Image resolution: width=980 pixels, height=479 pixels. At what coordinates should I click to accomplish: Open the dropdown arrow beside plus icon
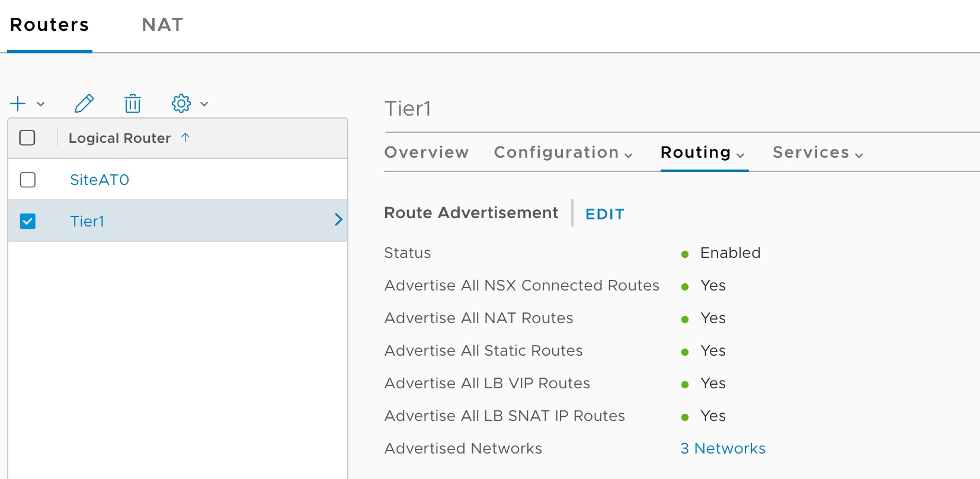click(x=41, y=104)
